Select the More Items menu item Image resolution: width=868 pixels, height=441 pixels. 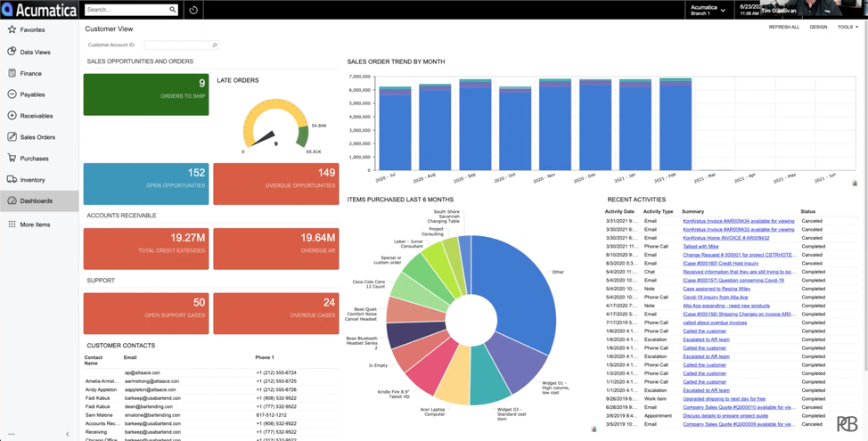coord(39,225)
